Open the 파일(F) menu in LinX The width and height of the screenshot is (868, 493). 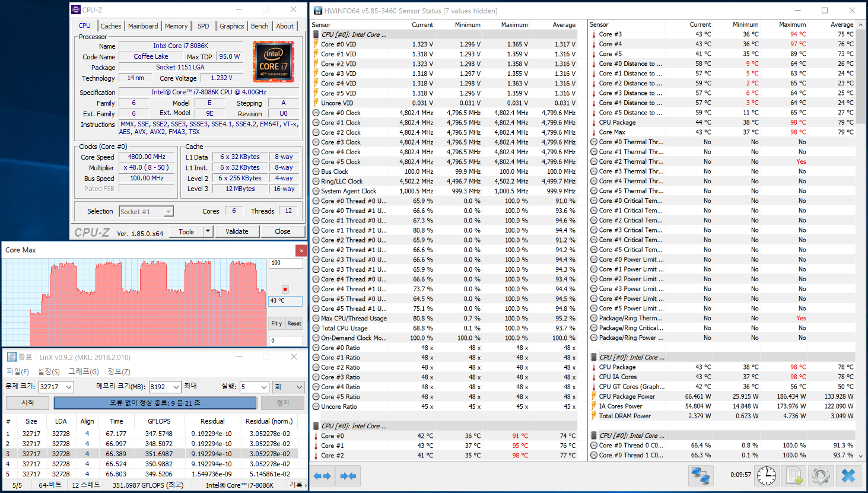coord(18,371)
